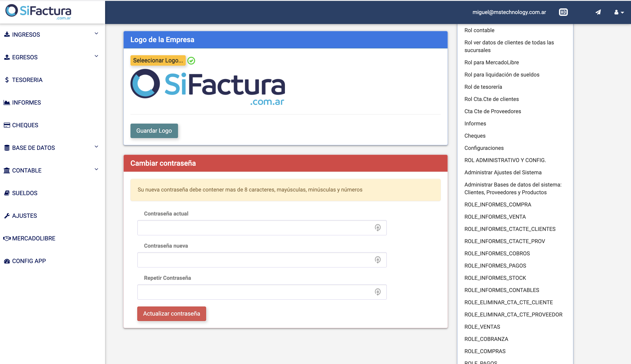Select the Configuraciones role entry

point(484,148)
